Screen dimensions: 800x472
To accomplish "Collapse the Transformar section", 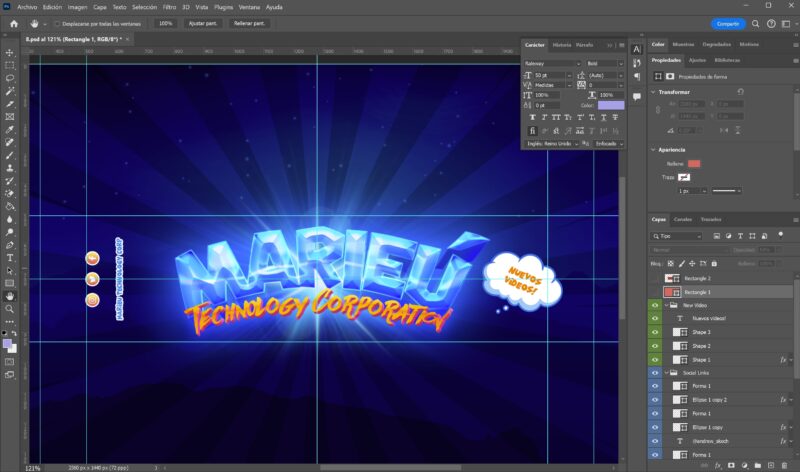I will coord(653,92).
